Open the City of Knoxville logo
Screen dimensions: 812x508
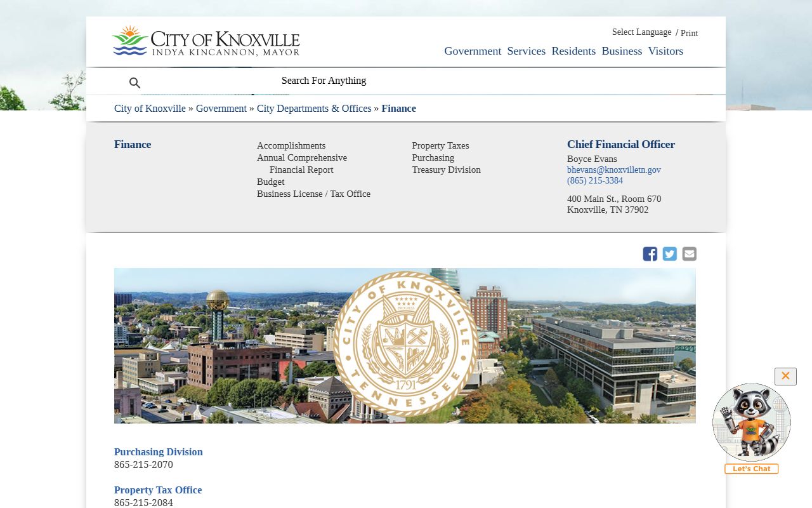click(x=206, y=41)
